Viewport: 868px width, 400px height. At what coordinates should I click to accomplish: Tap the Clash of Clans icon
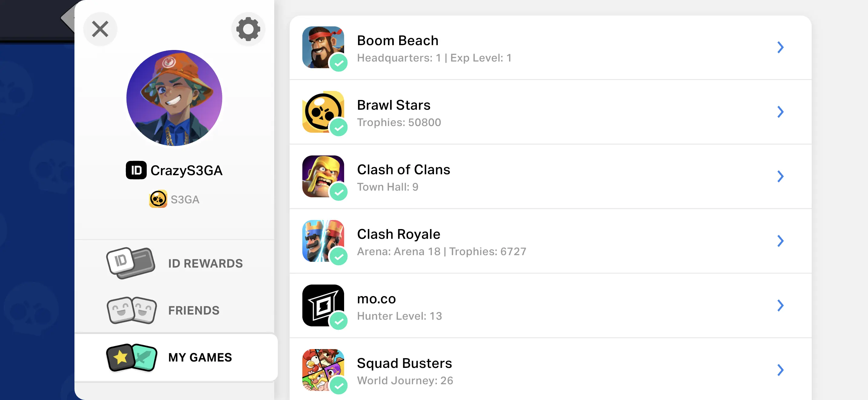[323, 176]
